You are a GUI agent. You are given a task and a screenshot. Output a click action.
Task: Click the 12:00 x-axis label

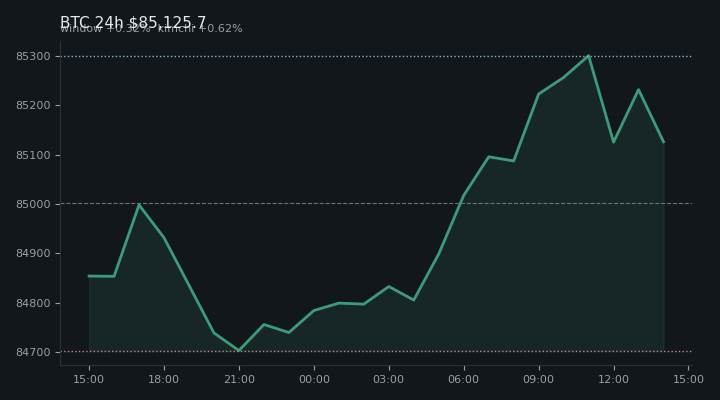(x=613, y=379)
